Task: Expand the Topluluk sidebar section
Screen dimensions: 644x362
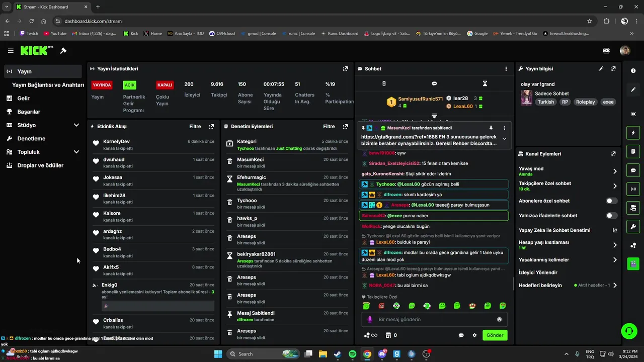Action: click(76, 152)
